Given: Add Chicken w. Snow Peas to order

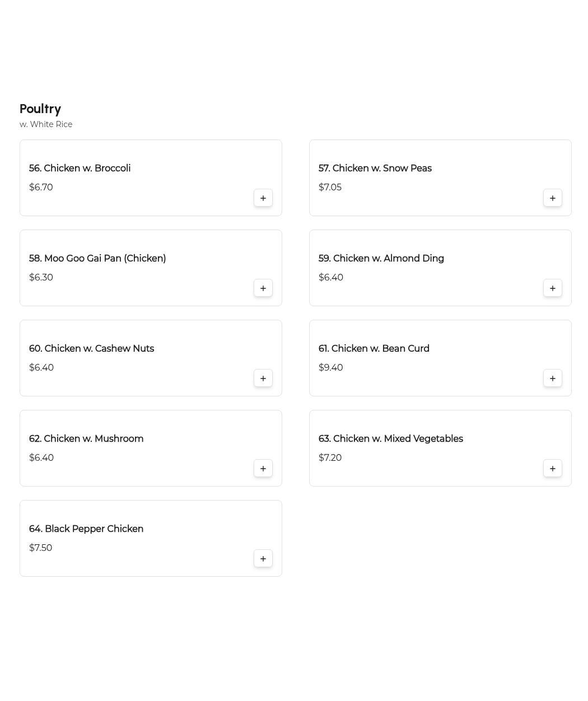Looking at the screenshot, I should coord(553,198).
